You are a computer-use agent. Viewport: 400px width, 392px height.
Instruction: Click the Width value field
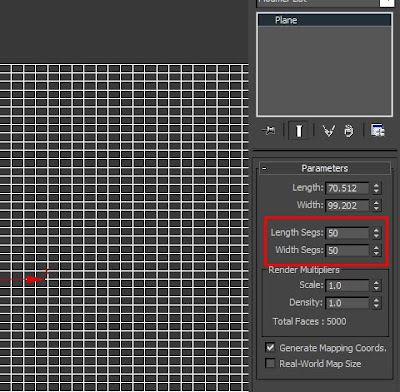[x=347, y=206]
